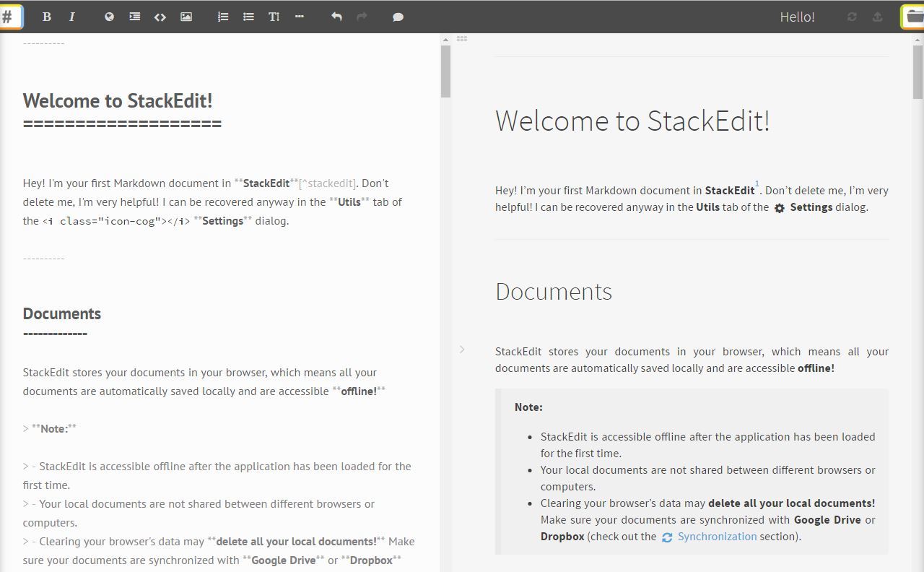Image resolution: width=924 pixels, height=572 pixels.
Task: Create a bulleted list
Action: (248, 17)
